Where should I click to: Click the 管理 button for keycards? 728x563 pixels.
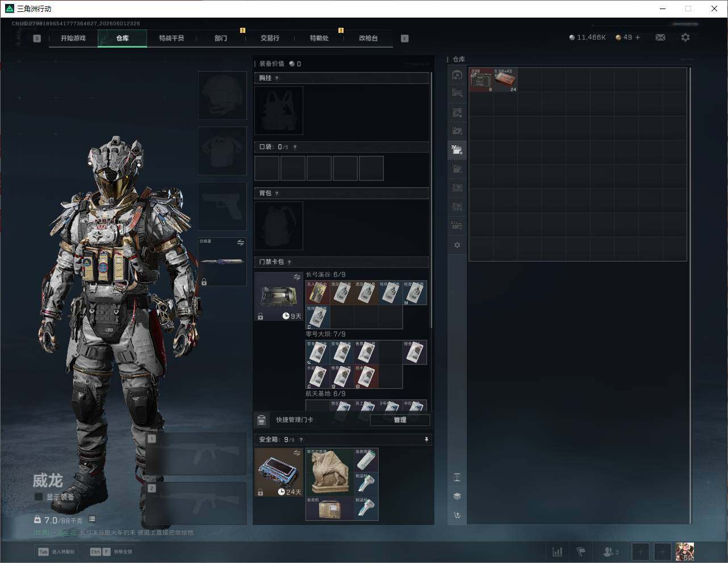[400, 420]
